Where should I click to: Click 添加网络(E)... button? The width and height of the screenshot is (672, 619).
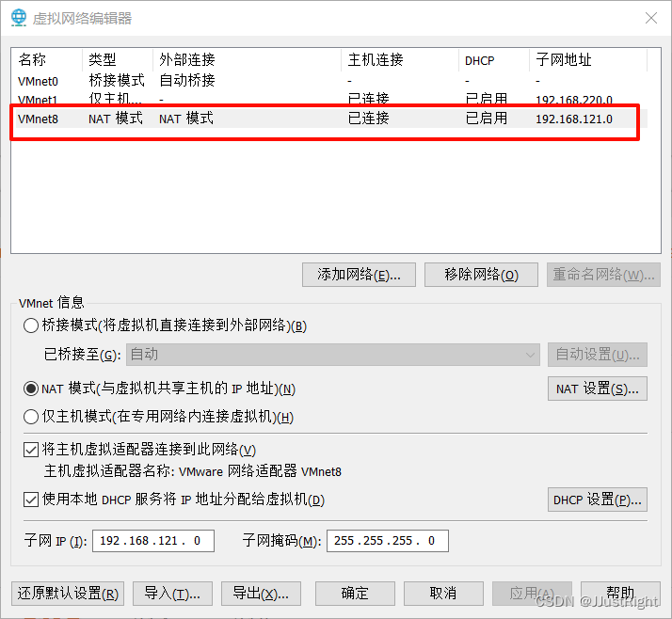click(x=359, y=275)
